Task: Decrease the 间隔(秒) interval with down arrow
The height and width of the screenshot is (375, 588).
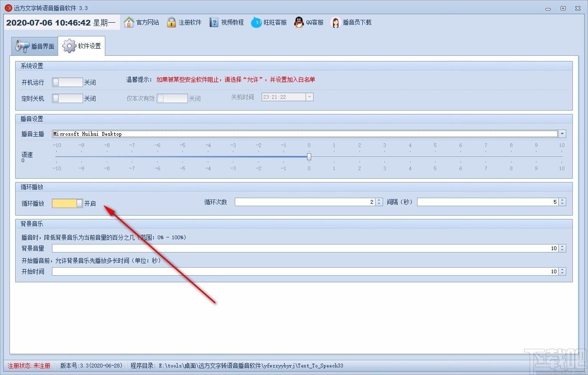Action: (562, 204)
